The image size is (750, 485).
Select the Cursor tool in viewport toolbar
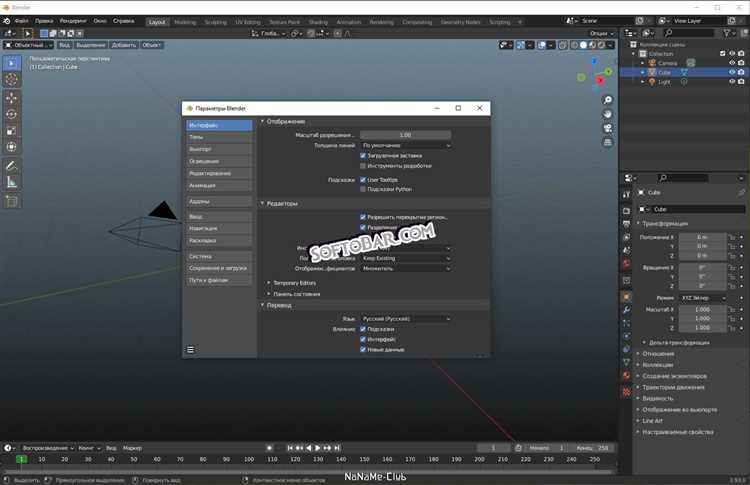[12, 79]
